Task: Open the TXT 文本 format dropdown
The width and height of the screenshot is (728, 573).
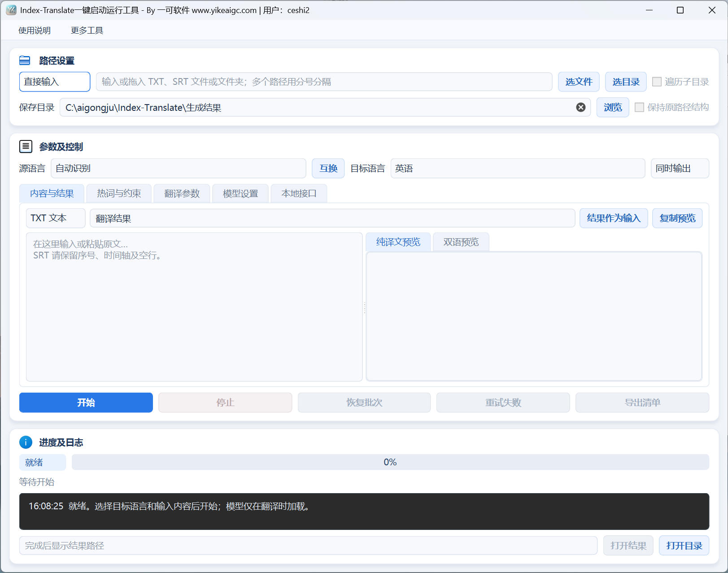Action: point(56,218)
